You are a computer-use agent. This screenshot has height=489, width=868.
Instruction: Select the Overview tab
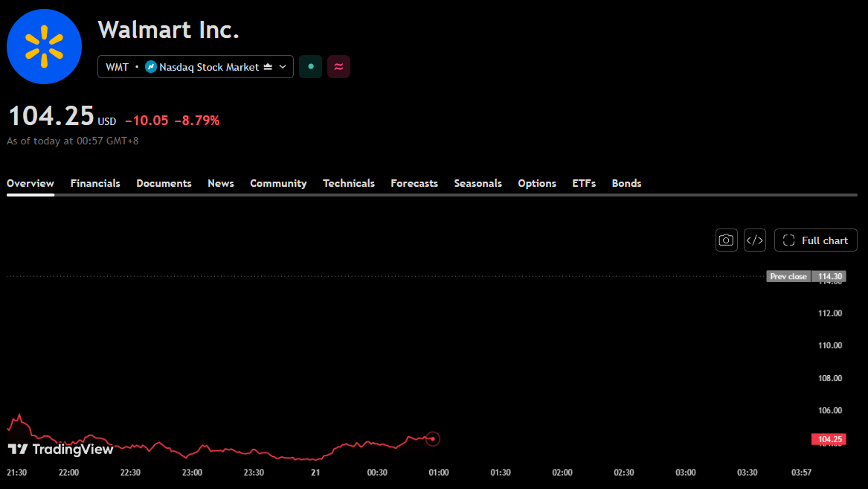click(30, 183)
